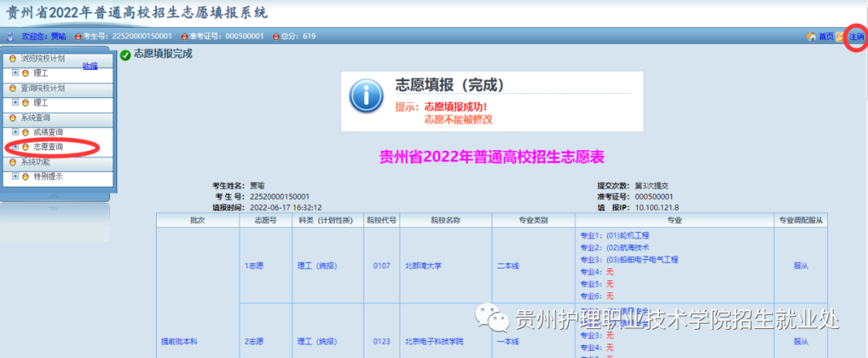Screen dimensions: 868x358
Task: Click the 注销 logout link
Action: tap(856, 36)
